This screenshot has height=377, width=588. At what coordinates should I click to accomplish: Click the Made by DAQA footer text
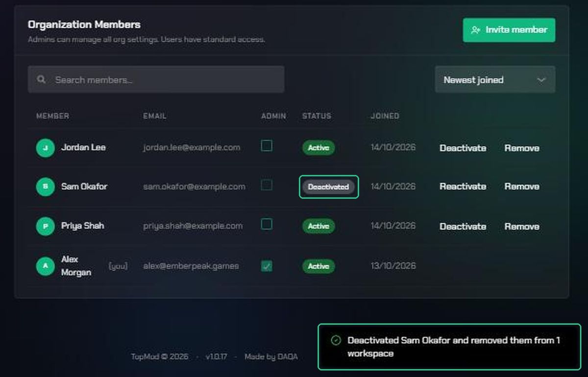pos(271,356)
